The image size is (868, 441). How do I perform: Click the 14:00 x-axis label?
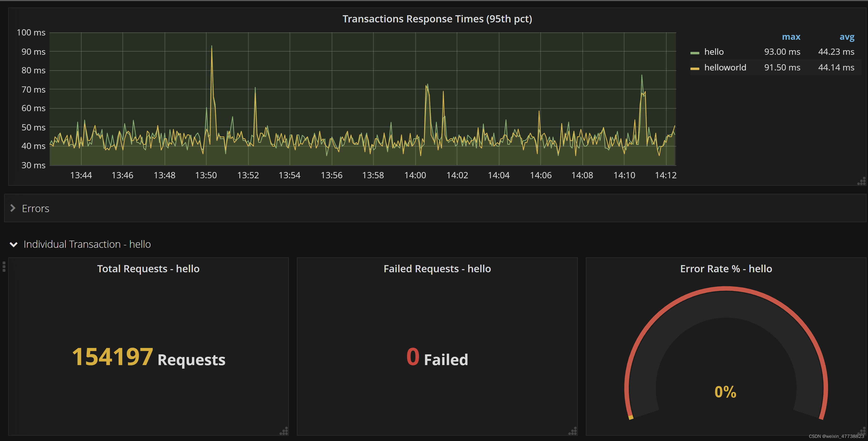click(415, 175)
